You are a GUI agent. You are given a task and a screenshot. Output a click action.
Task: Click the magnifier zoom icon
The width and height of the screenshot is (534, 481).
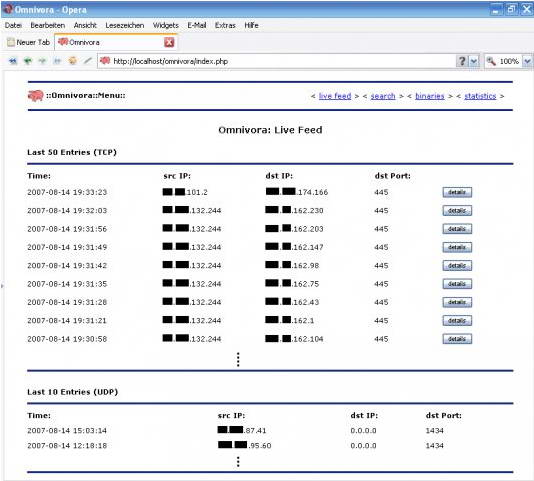(x=491, y=61)
